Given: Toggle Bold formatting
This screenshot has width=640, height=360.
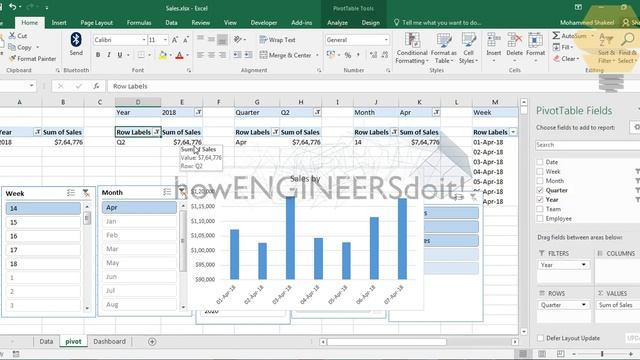Looking at the screenshot, I should (x=98, y=55).
